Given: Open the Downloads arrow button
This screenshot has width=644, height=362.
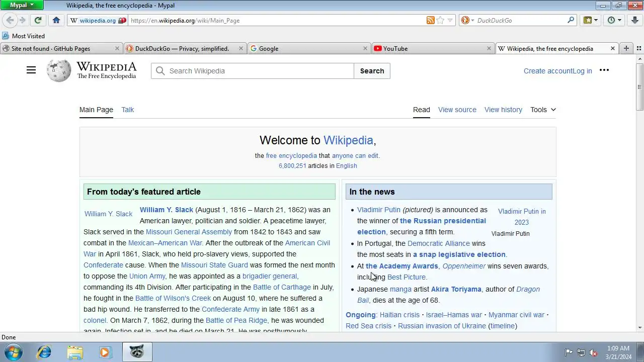Looking at the screenshot, I should 634,20.
